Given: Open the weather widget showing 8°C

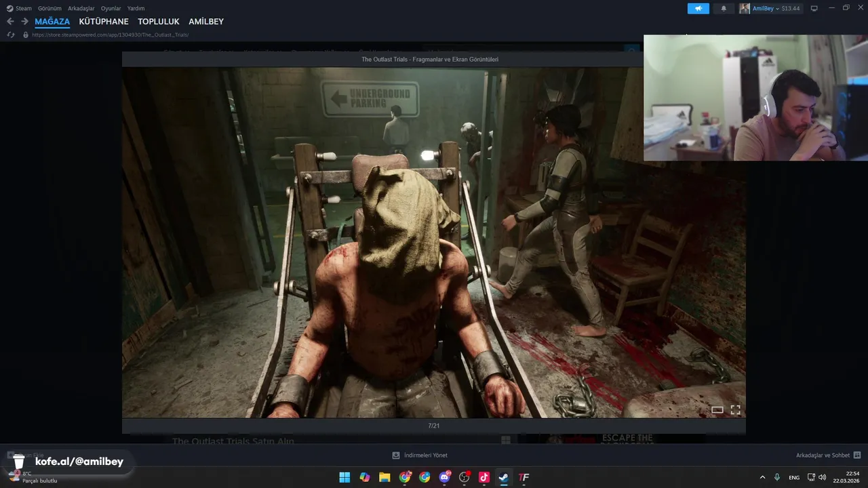Looking at the screenshot, I should pos(33,477).
